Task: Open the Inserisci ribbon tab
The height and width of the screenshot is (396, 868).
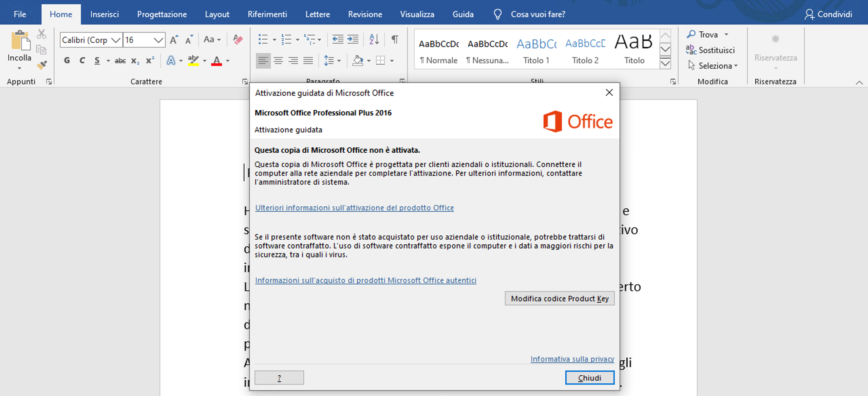Action: 104,14
